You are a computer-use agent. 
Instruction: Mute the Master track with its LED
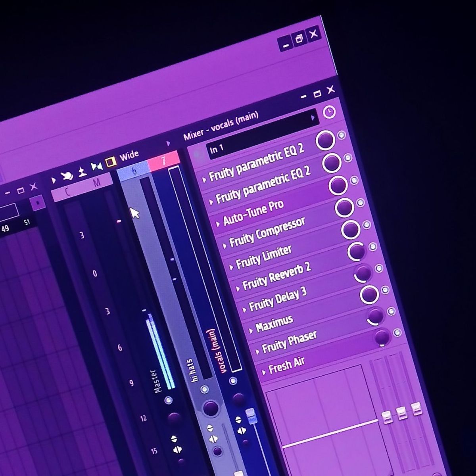coord(169,400)
